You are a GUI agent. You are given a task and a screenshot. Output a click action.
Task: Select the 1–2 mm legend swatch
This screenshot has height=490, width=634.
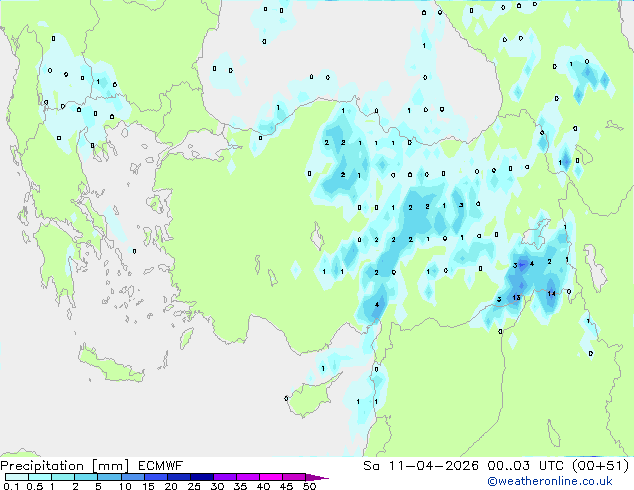pos(63,477)
